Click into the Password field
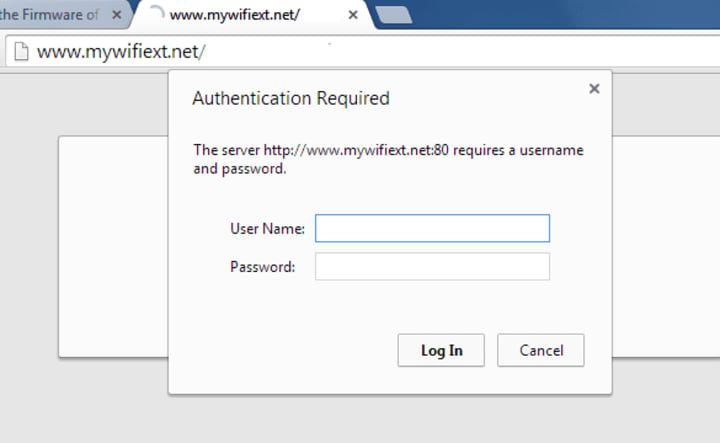 (432, 267)
